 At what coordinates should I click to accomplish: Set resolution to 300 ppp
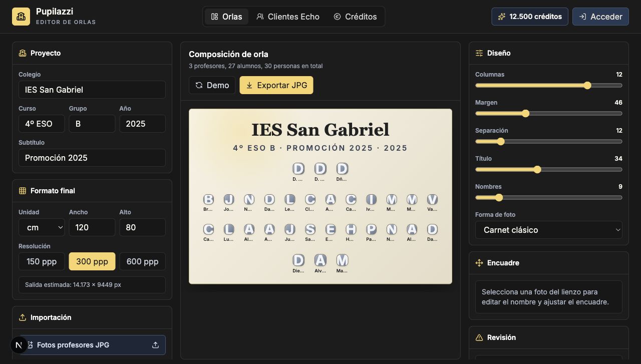92,261
